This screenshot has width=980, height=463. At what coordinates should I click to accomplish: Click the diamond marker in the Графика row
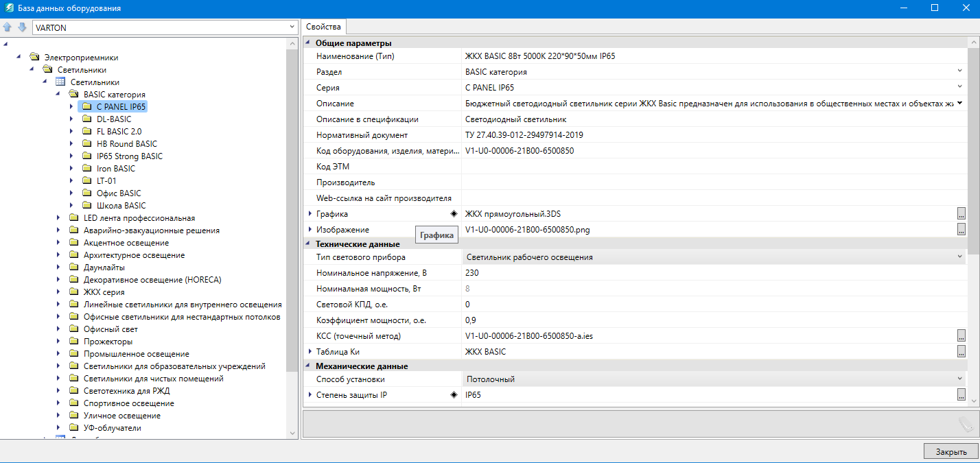(x=454, y=214)
